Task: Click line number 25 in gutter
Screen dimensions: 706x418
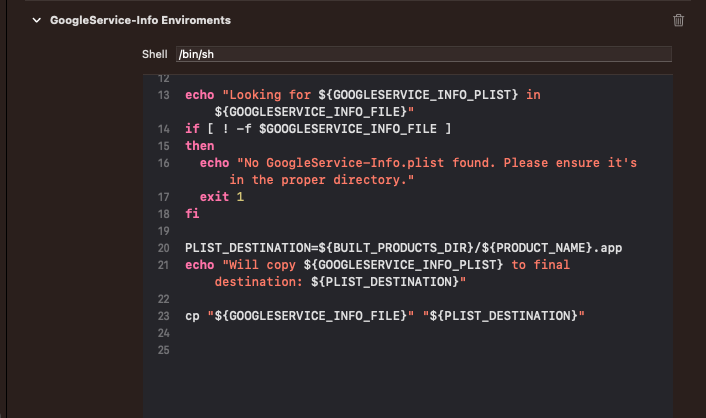Action: (x=163, y=350)
